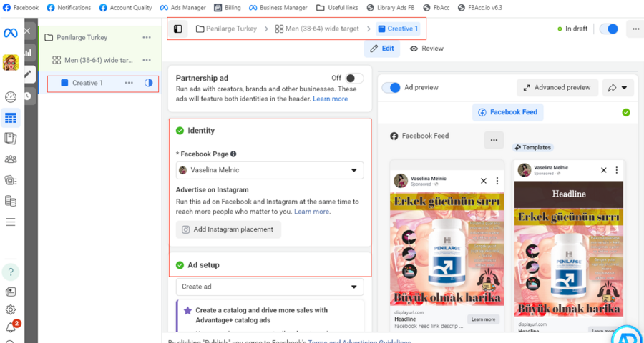Image resolution: width=644 pixels, height=343 pixels.
Task: Open Facebook Feed preview options ellipsis
Action: coord(494,140)
